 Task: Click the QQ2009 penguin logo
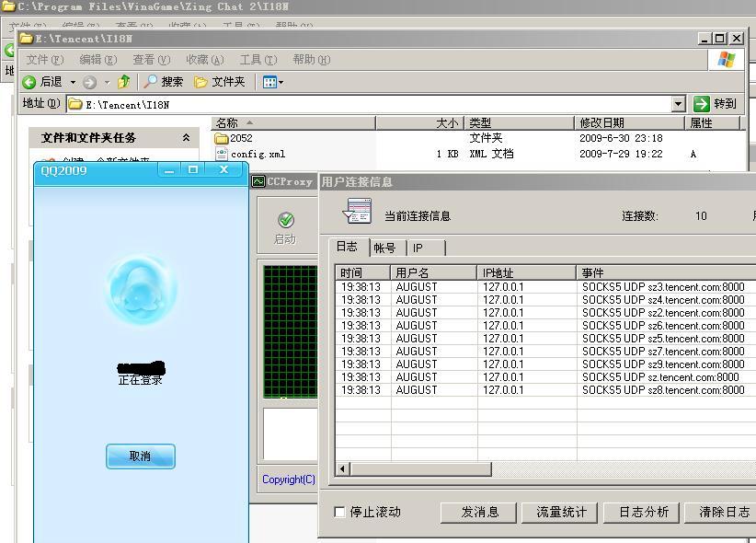coord(141,289)
